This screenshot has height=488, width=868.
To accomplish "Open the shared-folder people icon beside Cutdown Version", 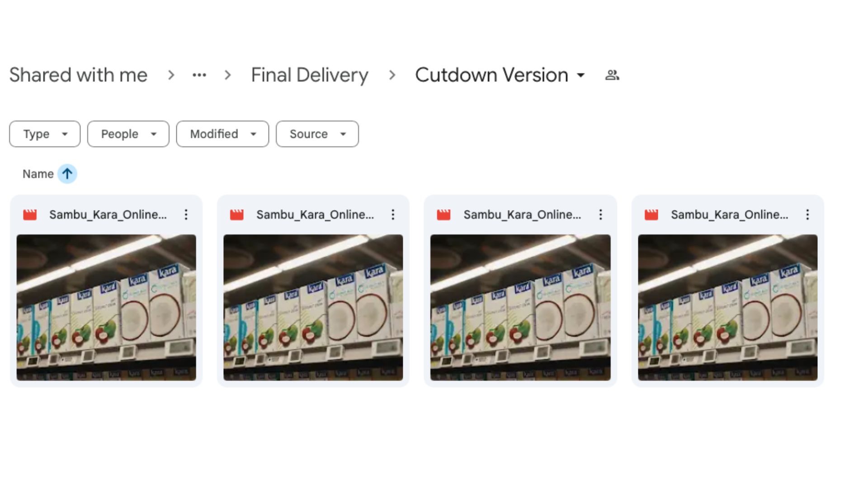I will [x=612, y=75].
